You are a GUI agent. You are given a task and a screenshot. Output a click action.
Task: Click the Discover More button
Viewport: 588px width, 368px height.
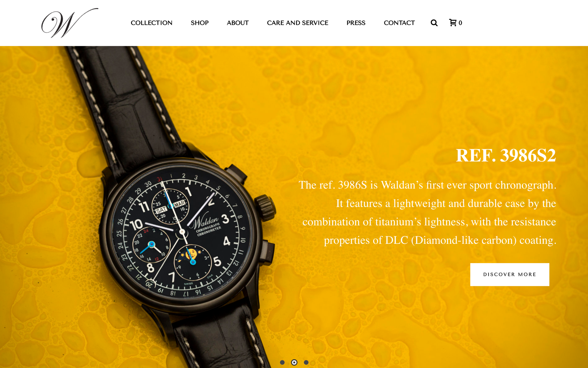(509, 275)
